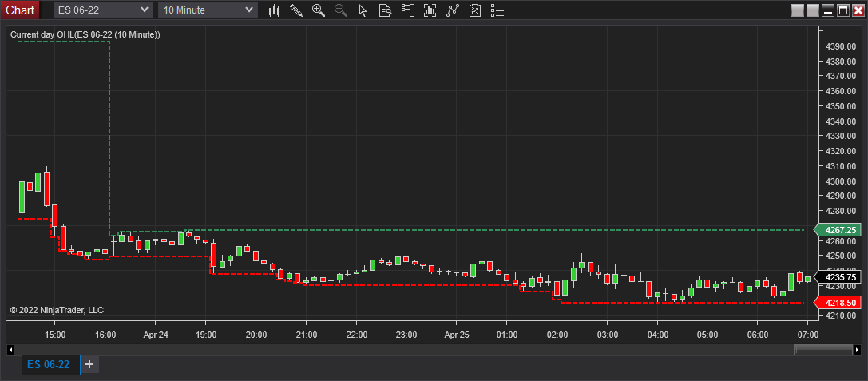
Task: Click the 15:00 time axis label
Action: pyautogui.click(x=55, y=335)
